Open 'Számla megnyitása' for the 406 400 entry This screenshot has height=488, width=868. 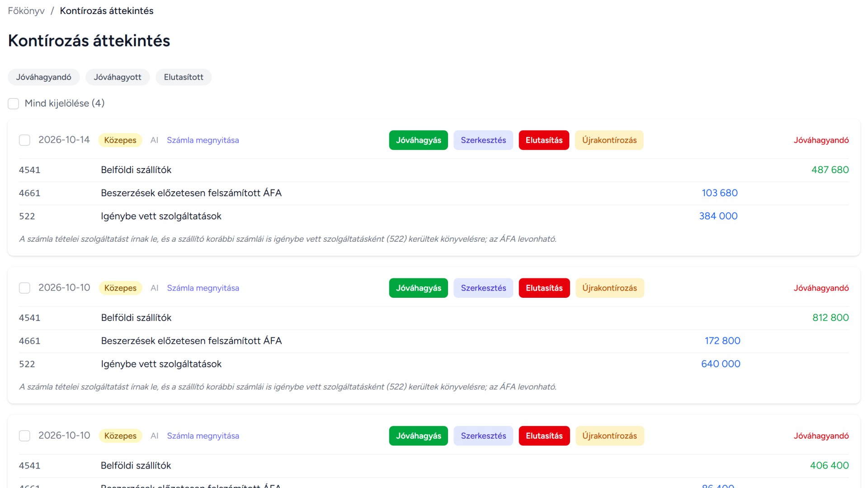tap(203, 436)
